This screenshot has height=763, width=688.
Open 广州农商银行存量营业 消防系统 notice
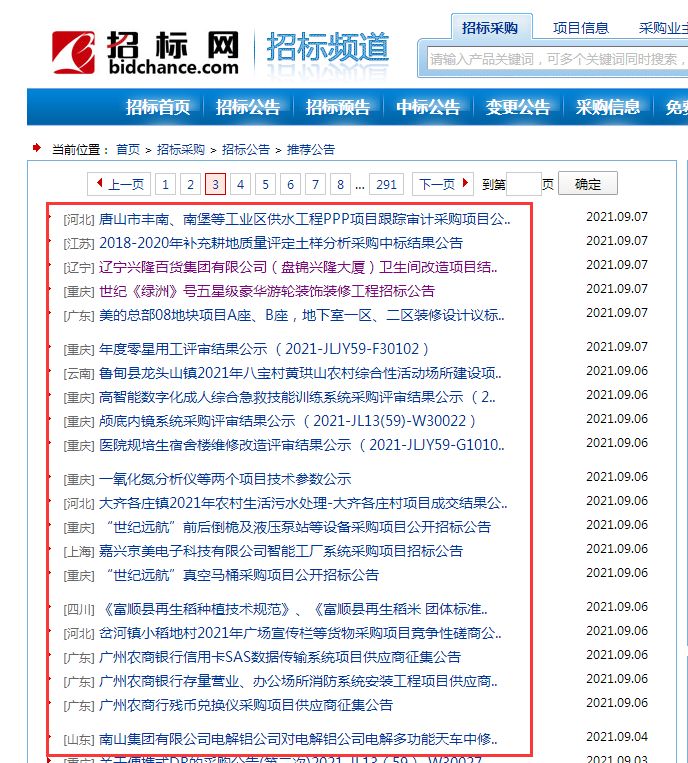(298, 681)
